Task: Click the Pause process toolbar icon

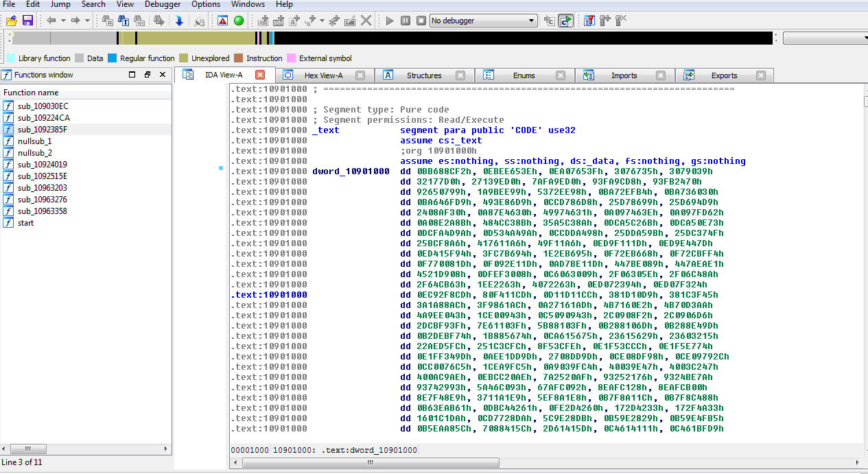Action: coord(406,21)
